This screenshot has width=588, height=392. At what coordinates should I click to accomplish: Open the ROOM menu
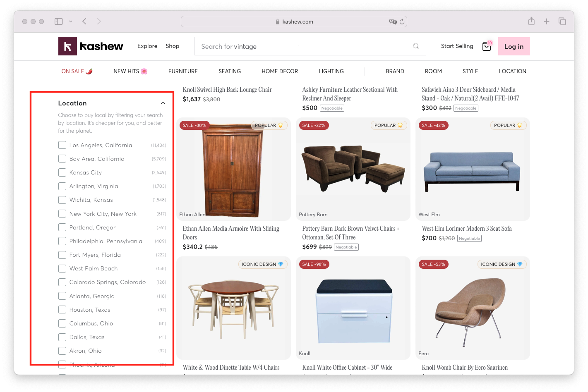433,71
